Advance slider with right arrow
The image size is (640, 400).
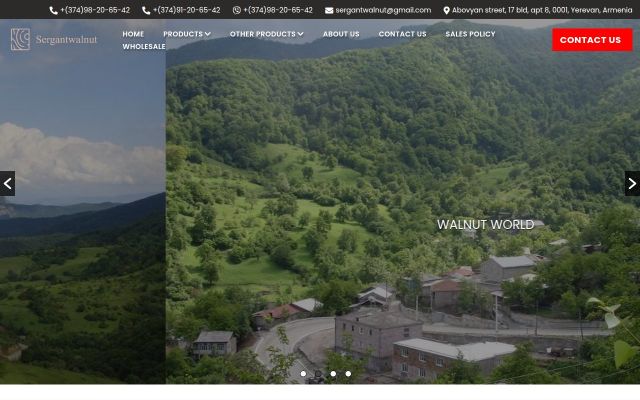click(632, 184)
